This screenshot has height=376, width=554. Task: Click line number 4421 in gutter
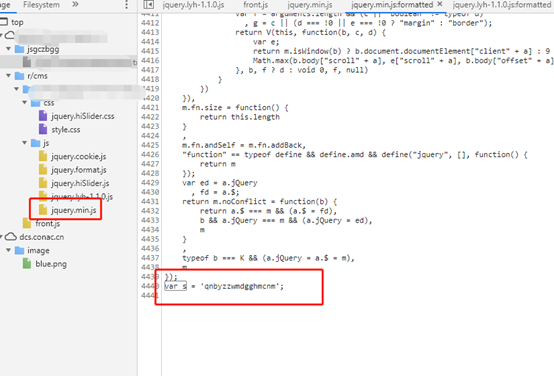click(x=150, y=107)
